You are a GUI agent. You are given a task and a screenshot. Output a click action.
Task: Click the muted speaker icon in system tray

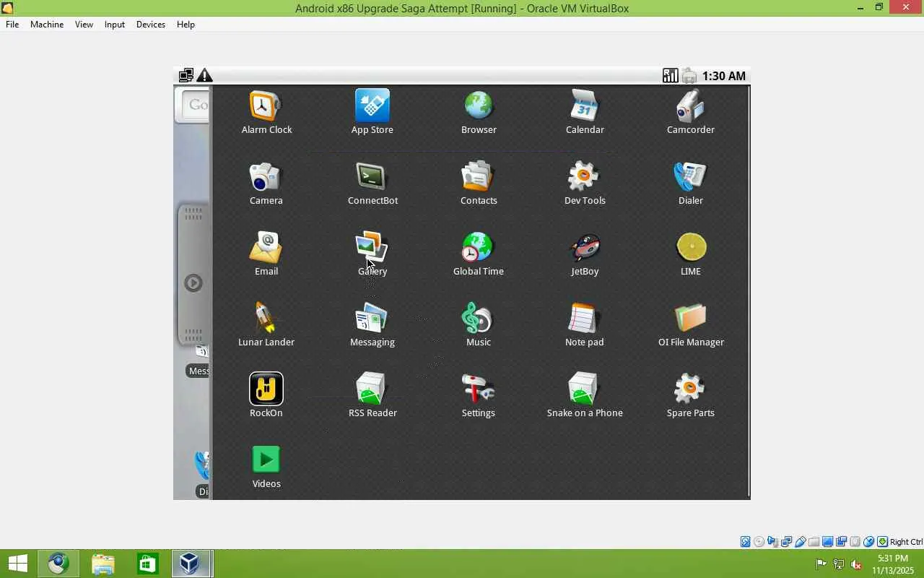point(856,564)
